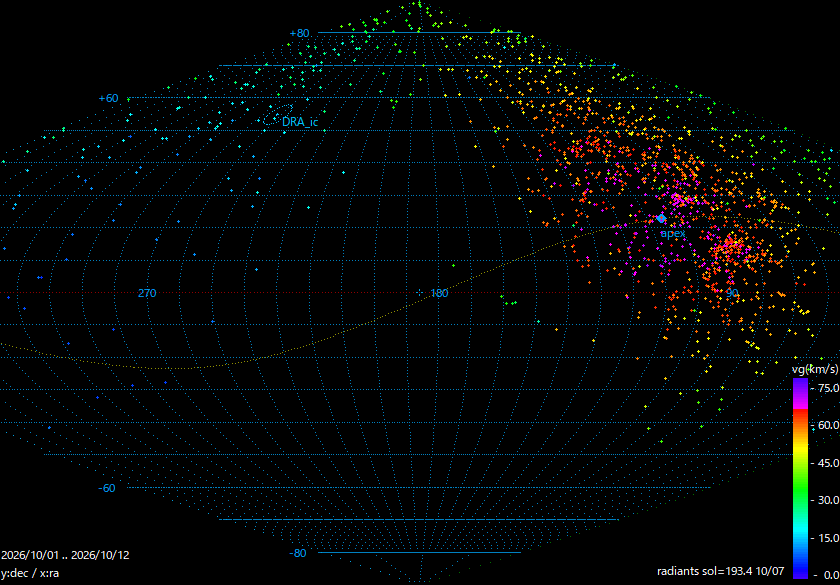Click the date range 2026/10/01 .. 2026/10/12

tap(65, 555)
